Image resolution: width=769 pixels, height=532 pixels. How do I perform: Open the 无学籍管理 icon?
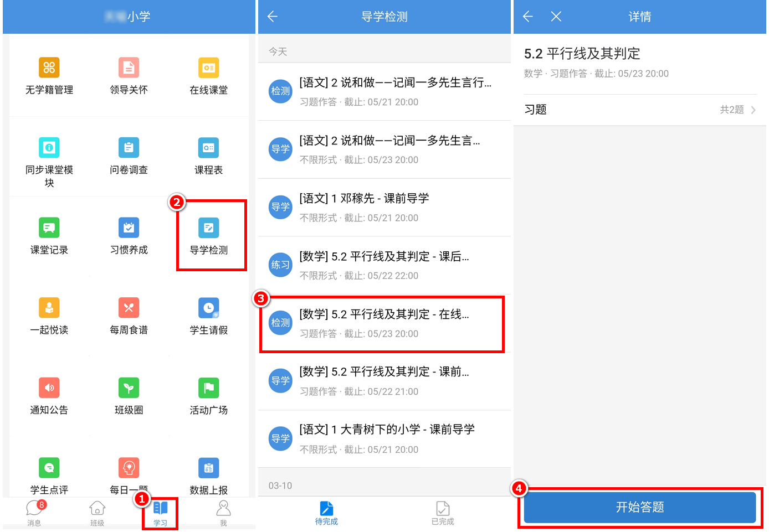49,68
